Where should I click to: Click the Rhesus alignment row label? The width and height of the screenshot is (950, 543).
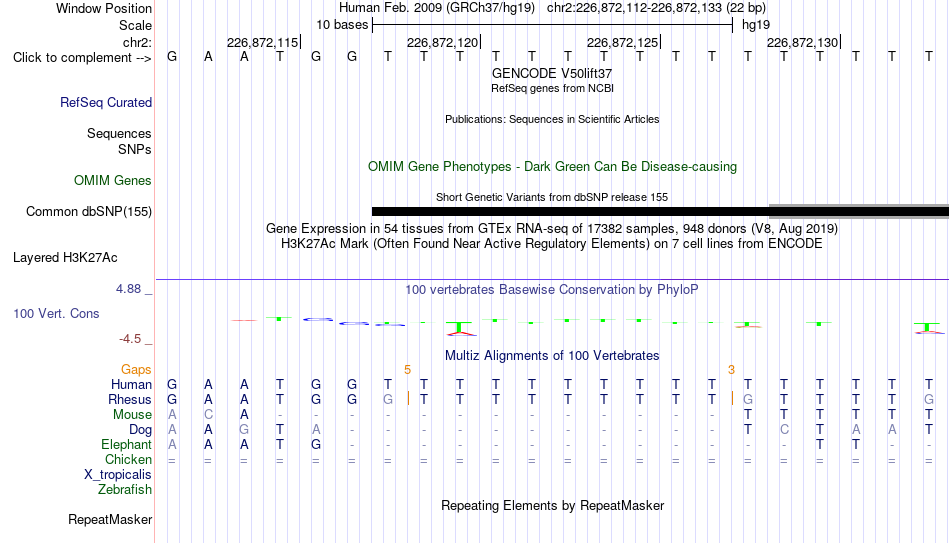point(130,399)
